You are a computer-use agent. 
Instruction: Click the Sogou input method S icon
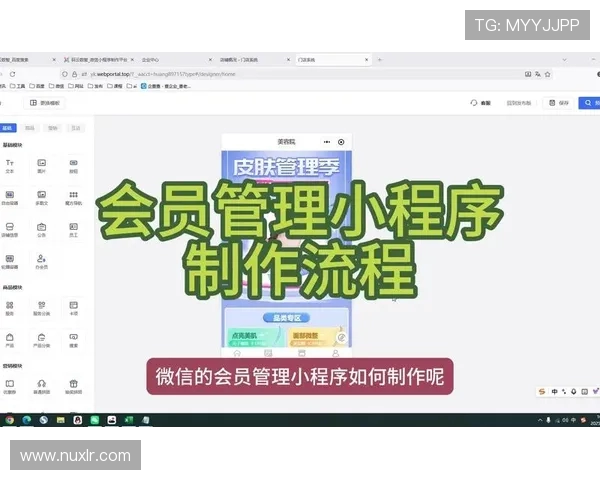[541, 391]
